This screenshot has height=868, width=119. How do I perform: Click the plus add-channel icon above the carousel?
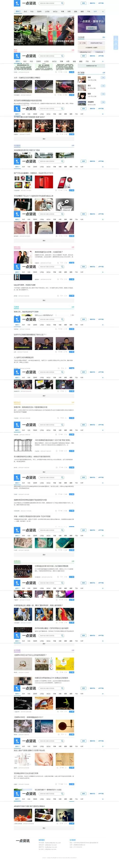tap(103, 11)
